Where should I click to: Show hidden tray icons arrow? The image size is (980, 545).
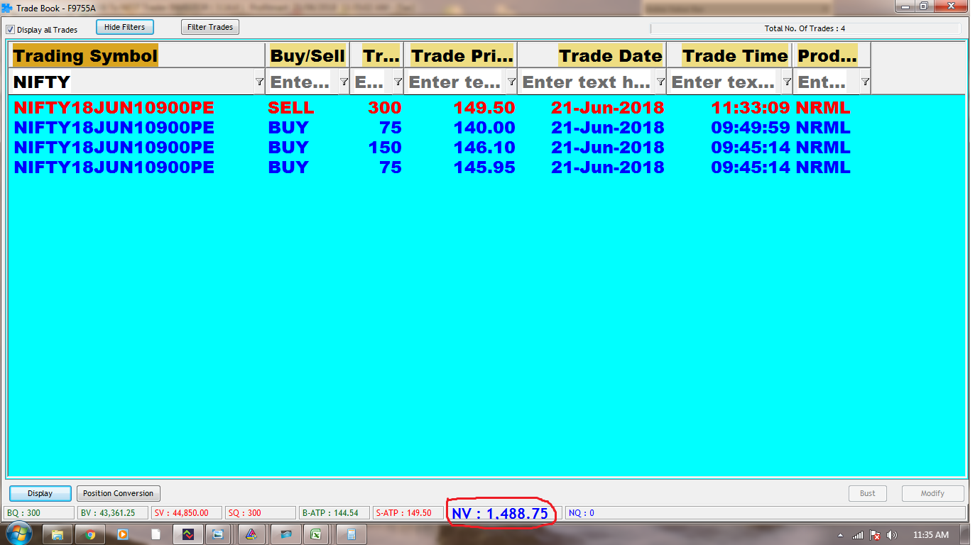(x=841, y=535)
